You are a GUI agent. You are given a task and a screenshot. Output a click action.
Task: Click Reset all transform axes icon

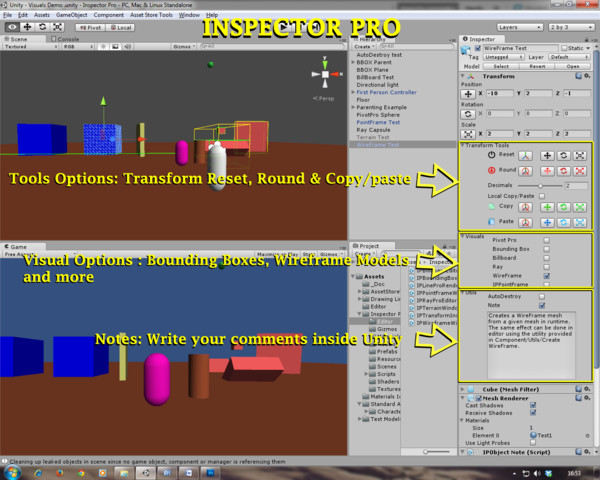525,156
